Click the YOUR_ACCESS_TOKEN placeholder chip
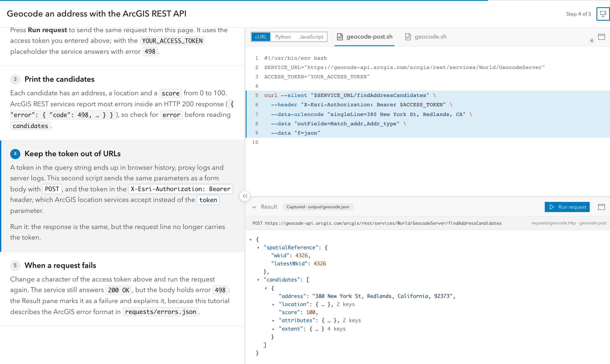Image resolution: width=610 pixels, height=364 pixels. (172, 41)
